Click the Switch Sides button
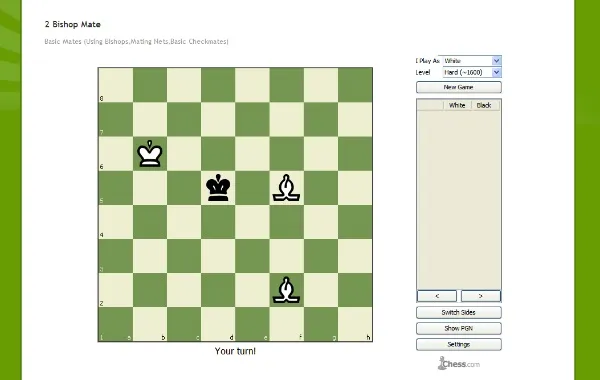 click(458, 312)
